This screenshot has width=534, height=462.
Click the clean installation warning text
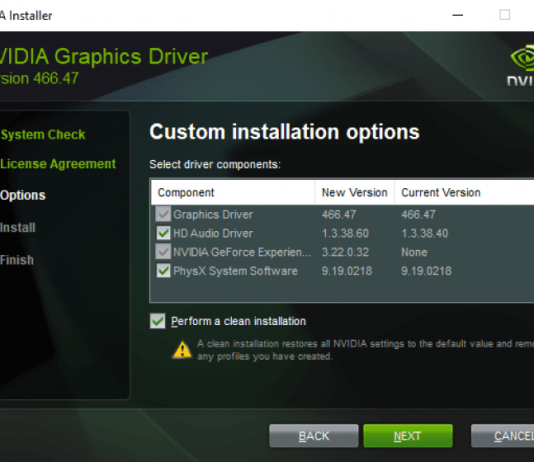pos(365,350)
